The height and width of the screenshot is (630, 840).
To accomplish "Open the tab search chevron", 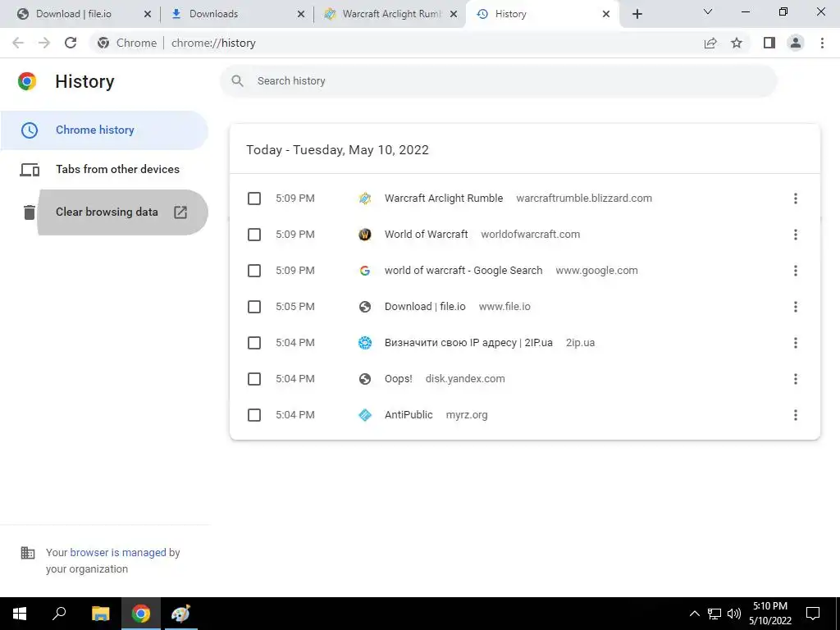I will tap(708, 11).
